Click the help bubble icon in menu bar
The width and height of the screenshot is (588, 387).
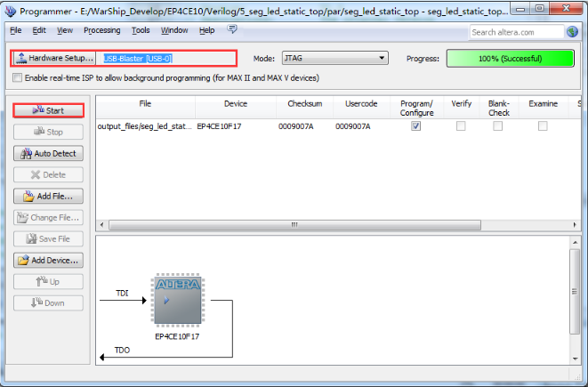tap(232, 29)
